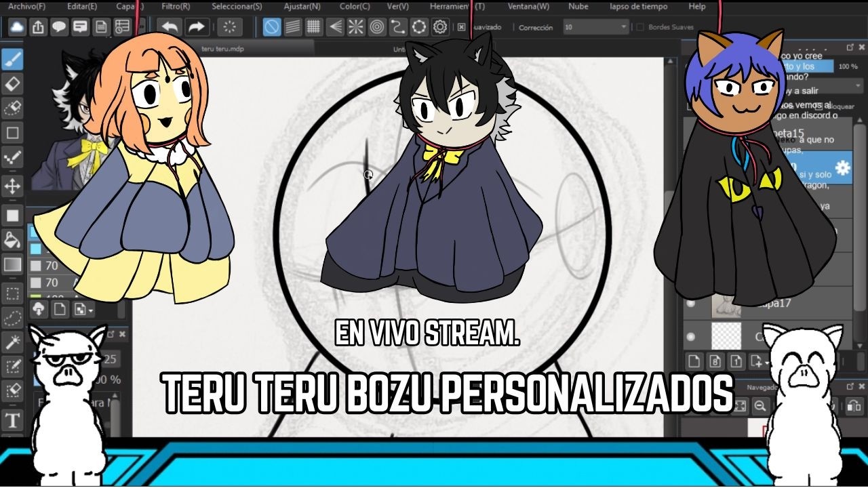Close the Navegador panel
The width and height of the screenshot is (868, 488).
pos(861,386)
